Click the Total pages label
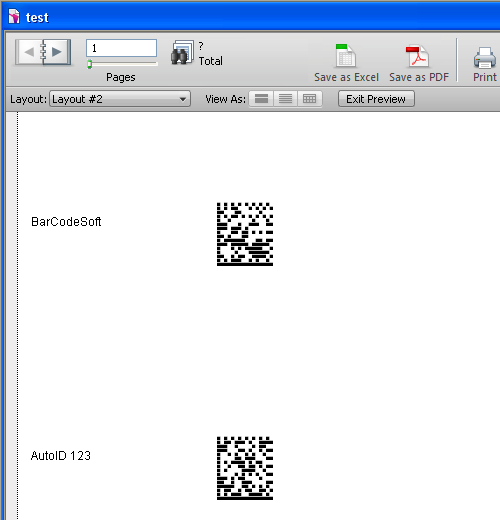The image size is (500, 520). pos(210,61)
